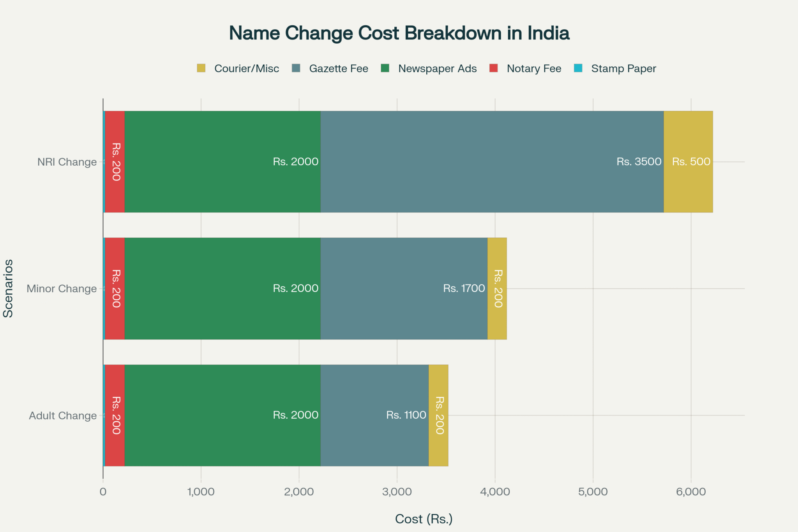Select the Rs. 500 Courier segment on NRI Change
Image resolution: width=798 pixels, height=532 pixels.
tap(688, 161)
